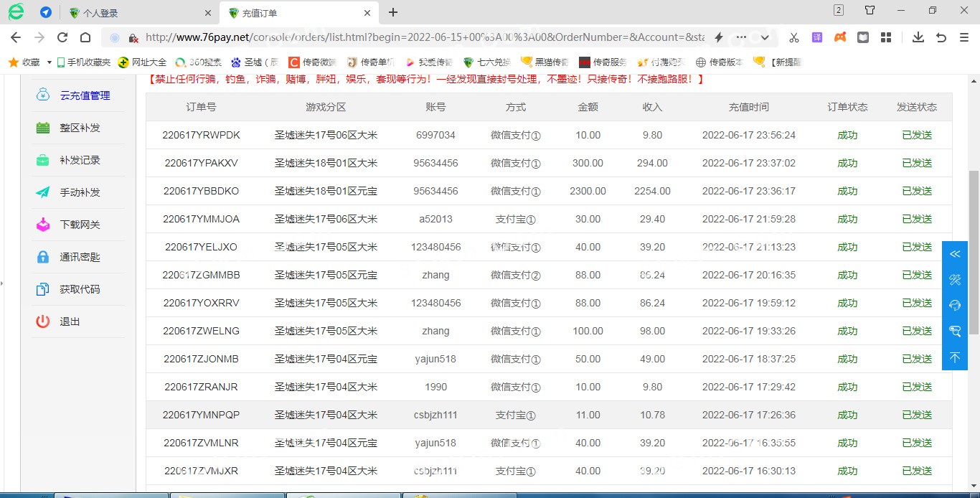Open 下载网关 in the sidebar
Image resolution: width=980 pixels, height=498 pixels.
[80, 225]
